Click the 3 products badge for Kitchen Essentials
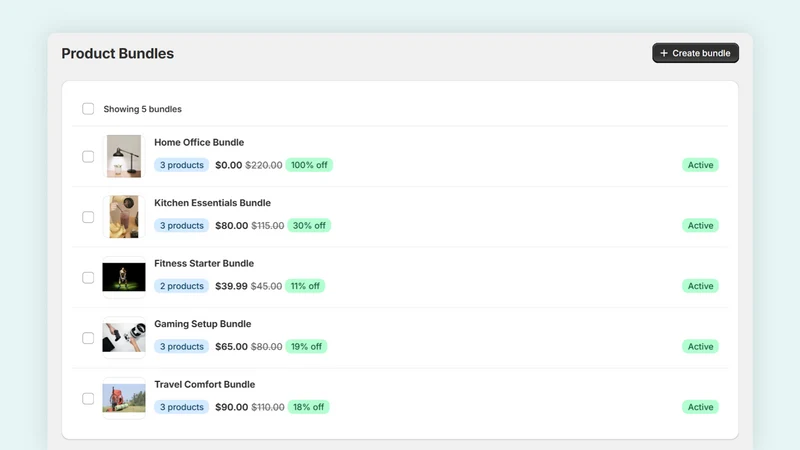This screenshot has width=800, height=450. click(x=182, y=226)
